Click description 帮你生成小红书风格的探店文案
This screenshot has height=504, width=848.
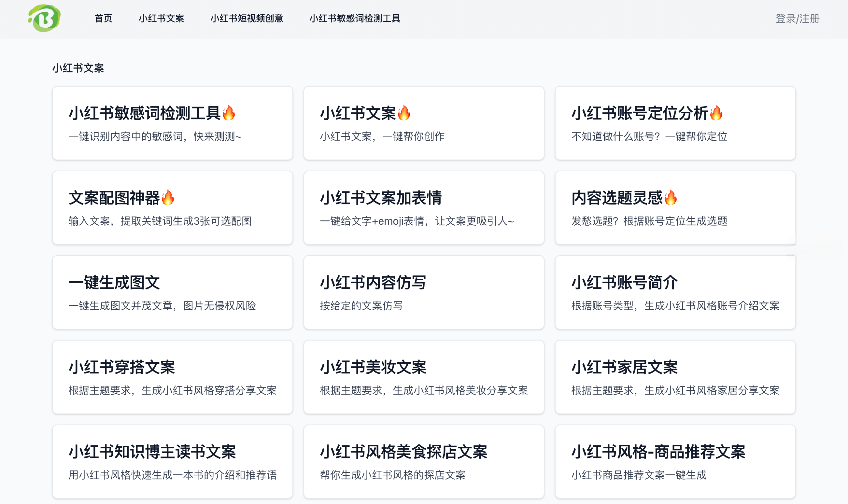point(393,474)
